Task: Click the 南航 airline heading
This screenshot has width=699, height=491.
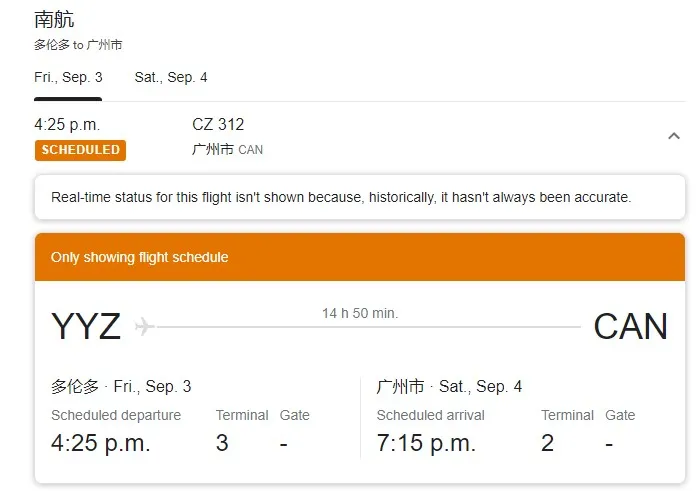Action: pyautogui.click(x=54, y=20)
